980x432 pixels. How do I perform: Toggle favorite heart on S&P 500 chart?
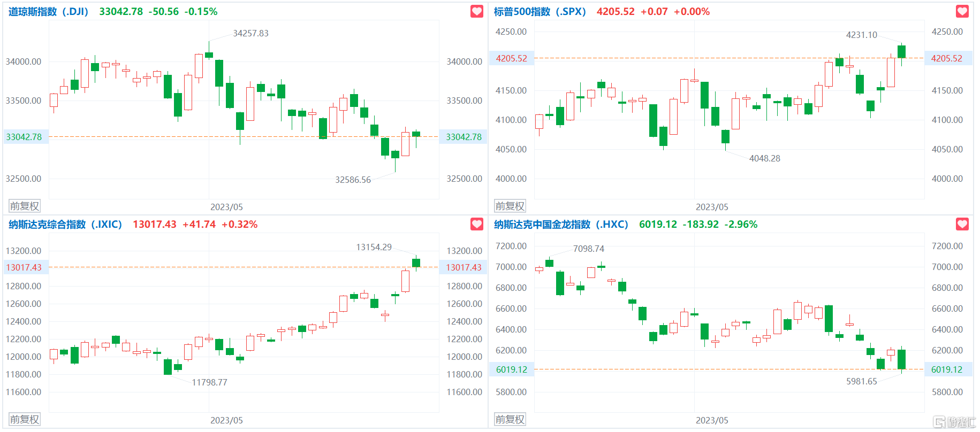point(962,11)
